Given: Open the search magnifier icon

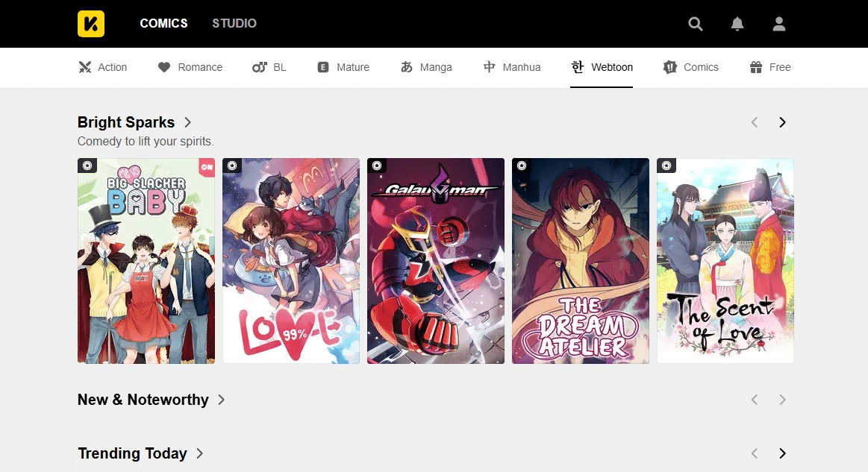Looking at the screenshot, I should click(695, 24).
